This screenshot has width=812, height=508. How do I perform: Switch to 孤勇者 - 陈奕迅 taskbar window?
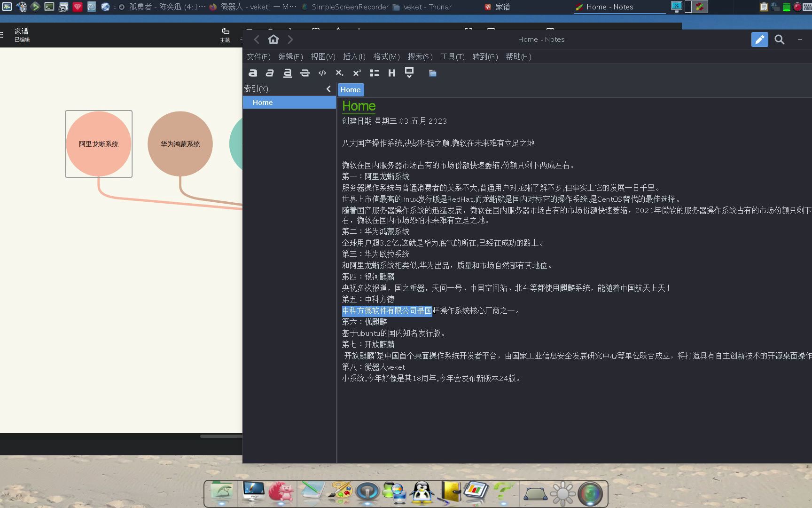pyautogui.click(x=162, y=7)
